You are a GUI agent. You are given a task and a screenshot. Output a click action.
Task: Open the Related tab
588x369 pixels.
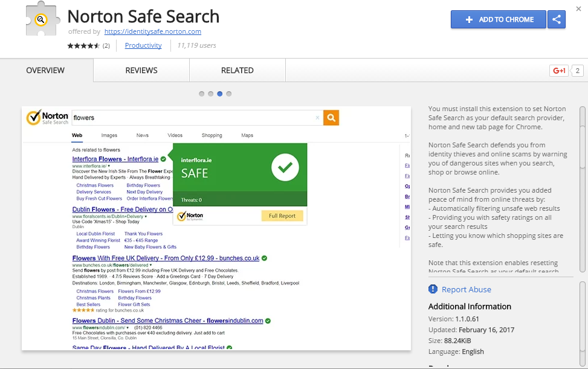(x=237, y=71)
